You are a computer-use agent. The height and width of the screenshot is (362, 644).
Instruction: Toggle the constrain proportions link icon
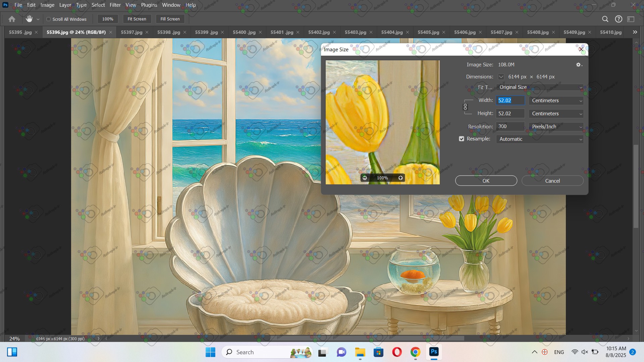tap(465, 107)
